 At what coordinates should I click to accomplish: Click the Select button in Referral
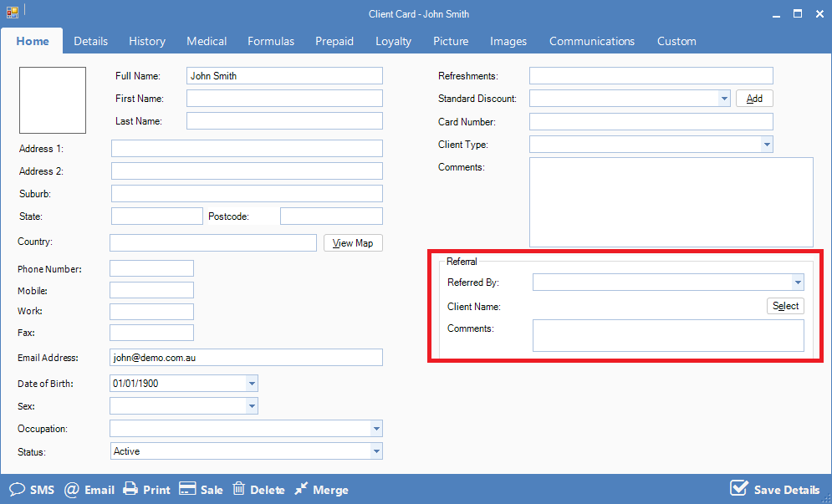pyautogui.click(x=785, y=306)
